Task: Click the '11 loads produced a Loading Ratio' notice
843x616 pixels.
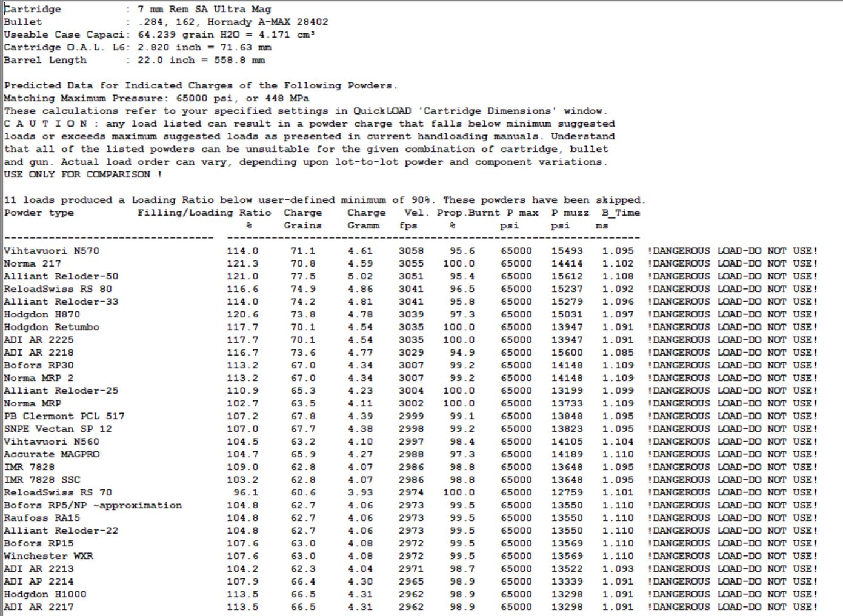Action: 325,200
